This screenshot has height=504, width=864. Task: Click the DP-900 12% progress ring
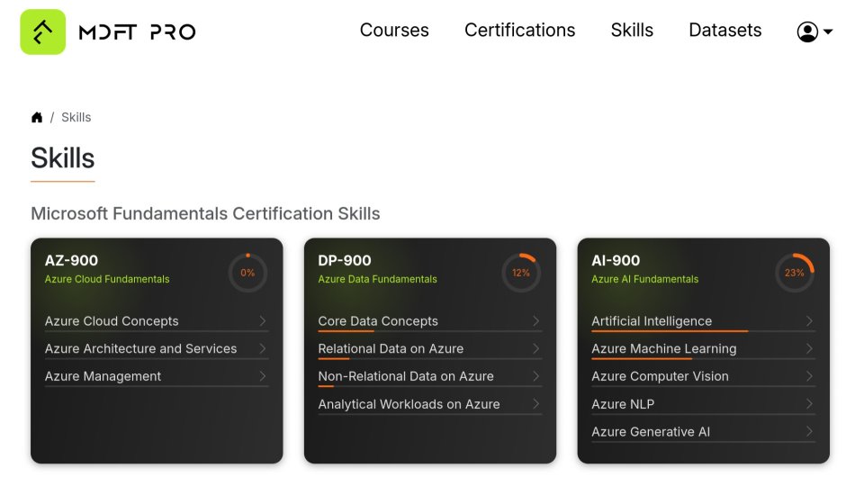521,273
